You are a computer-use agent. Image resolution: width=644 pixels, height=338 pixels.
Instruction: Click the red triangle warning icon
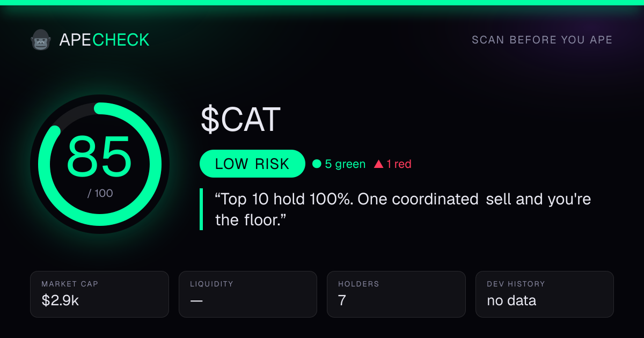[378, 164]
